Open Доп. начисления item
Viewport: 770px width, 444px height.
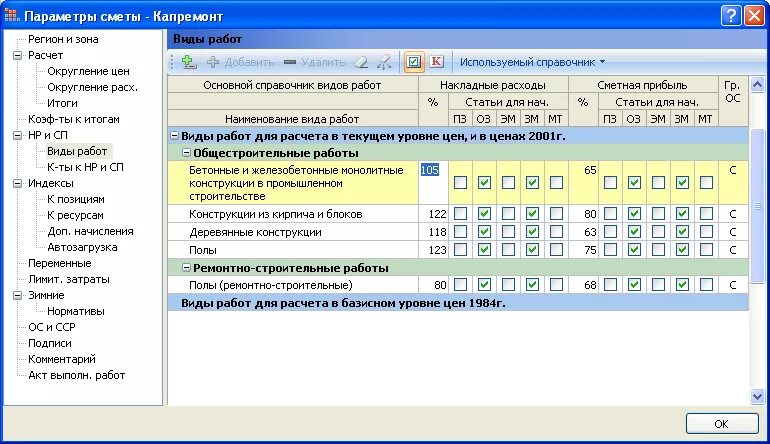(90, 231)
